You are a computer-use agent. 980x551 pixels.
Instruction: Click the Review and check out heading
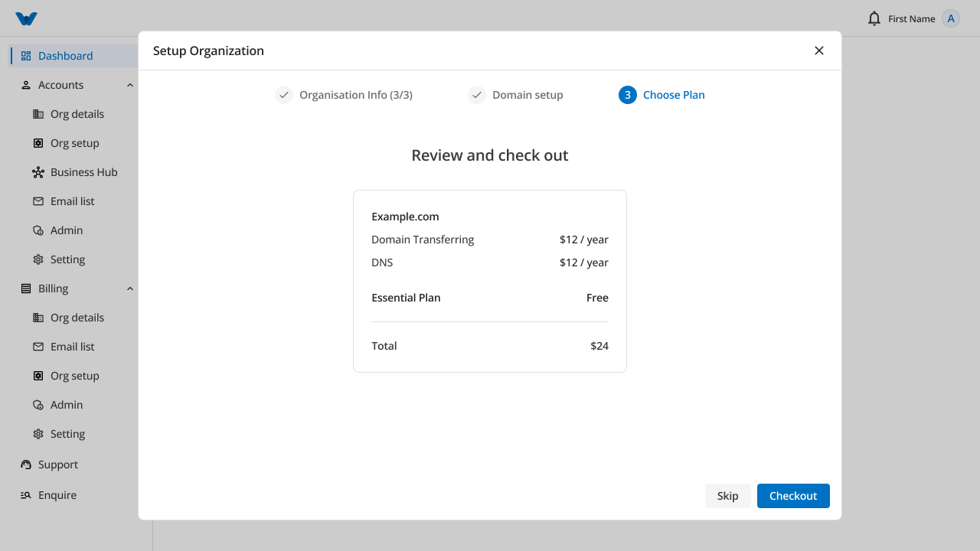(x=490, y=155)
